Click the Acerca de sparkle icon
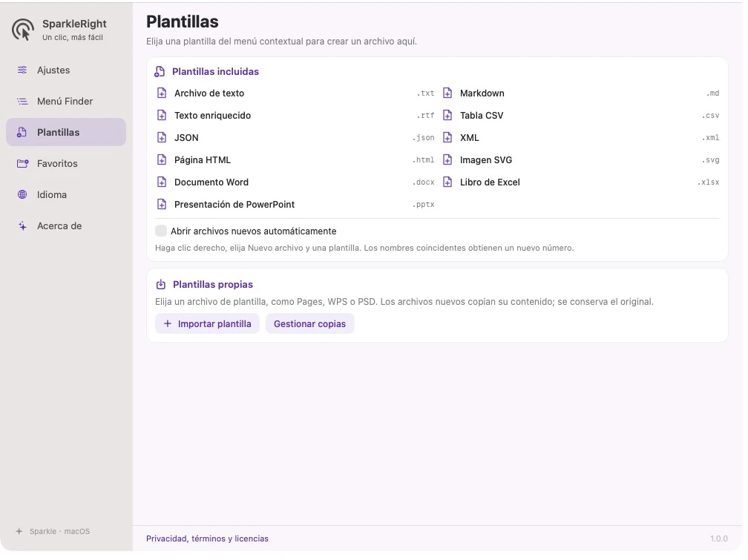This screenshot has width=748, height=560. (22, 226)
